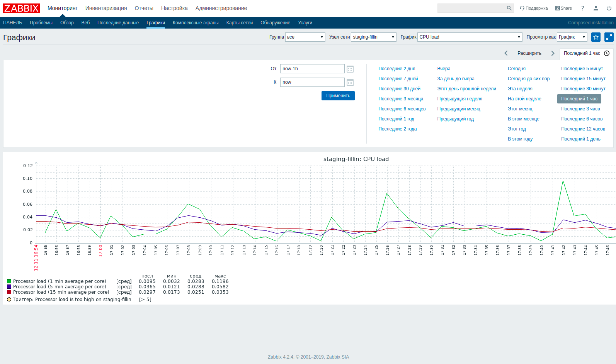616x364 pixels.
Task: Go to Услуги submenu
Action: (x=305, y=23)
